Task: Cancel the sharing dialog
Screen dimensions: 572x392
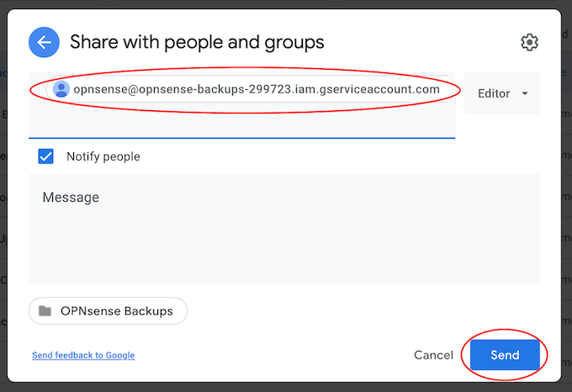Action: click(x=433, y=355)
